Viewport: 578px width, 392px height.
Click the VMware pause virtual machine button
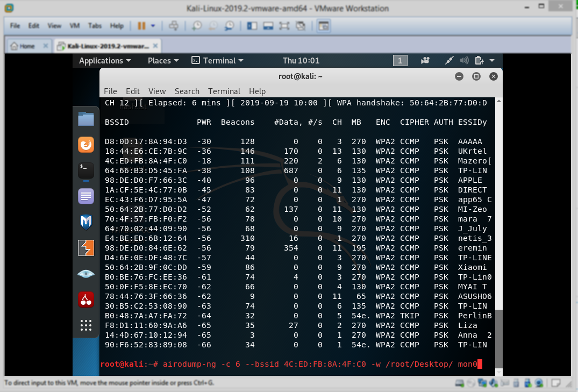tap(141, 26)
